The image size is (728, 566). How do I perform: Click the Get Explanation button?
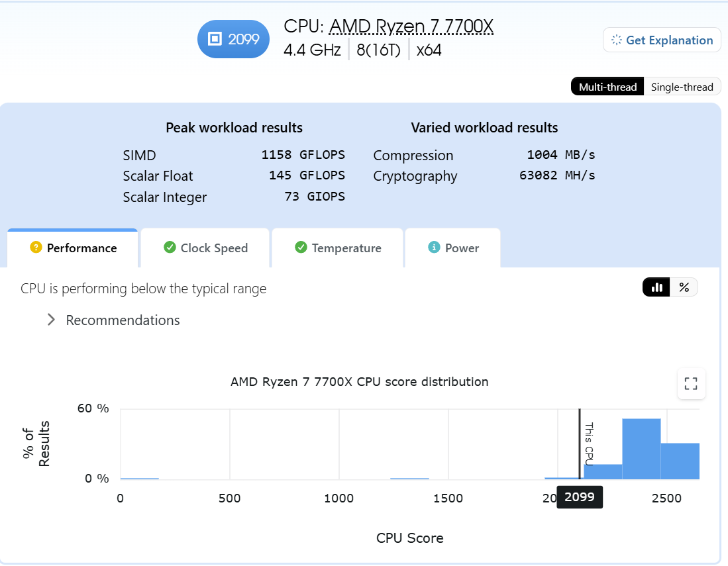[662, 40]
